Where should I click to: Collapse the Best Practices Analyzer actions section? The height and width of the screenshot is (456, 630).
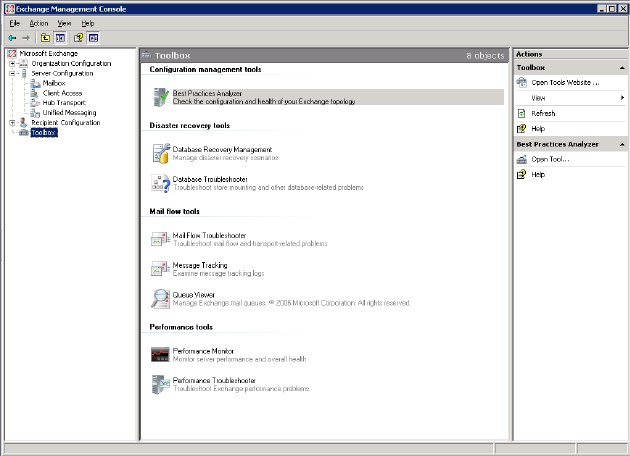pos(622,144)
